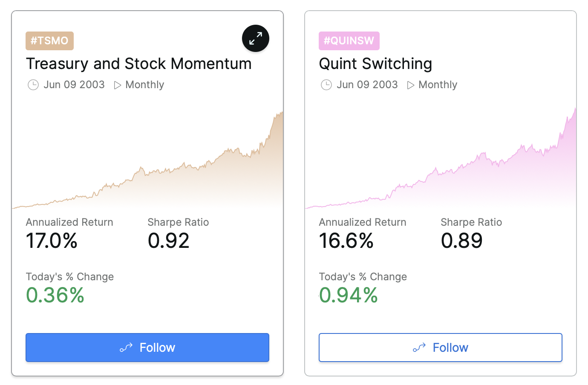Click the Jun 09 2003 date on Quint card
The width and height of the screenshot is (588, 385).
(367, 85)
